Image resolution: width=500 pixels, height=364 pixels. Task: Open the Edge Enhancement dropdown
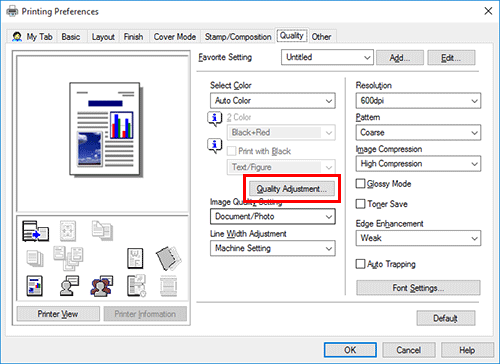tap(418, 238)
